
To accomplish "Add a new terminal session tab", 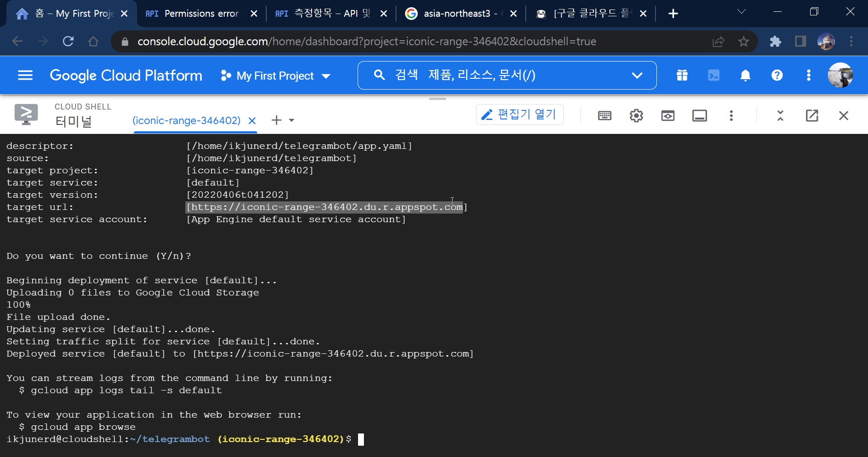I will (x=276, y=120).
